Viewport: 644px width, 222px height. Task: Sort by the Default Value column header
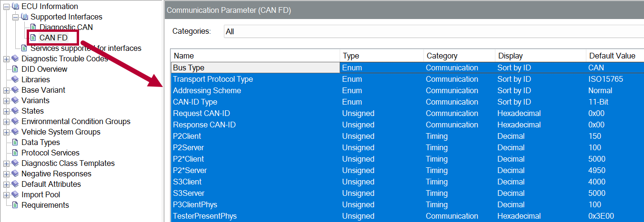pos(612,56)
